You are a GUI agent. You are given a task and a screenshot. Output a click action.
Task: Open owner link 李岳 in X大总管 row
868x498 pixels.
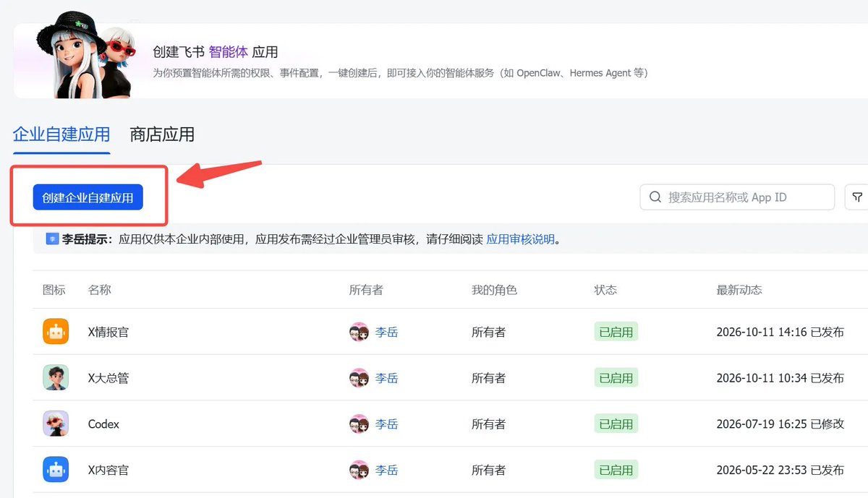click(386, 378)
